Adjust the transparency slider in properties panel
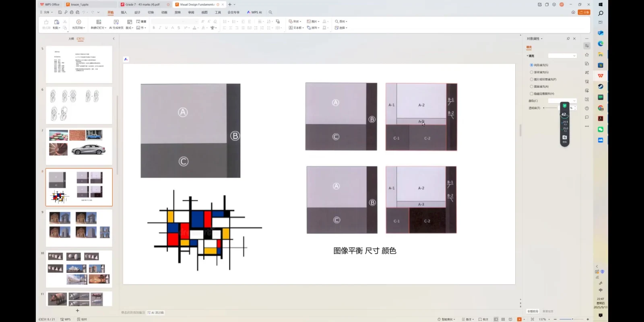 pyautogui.click(x=550, y=108)
